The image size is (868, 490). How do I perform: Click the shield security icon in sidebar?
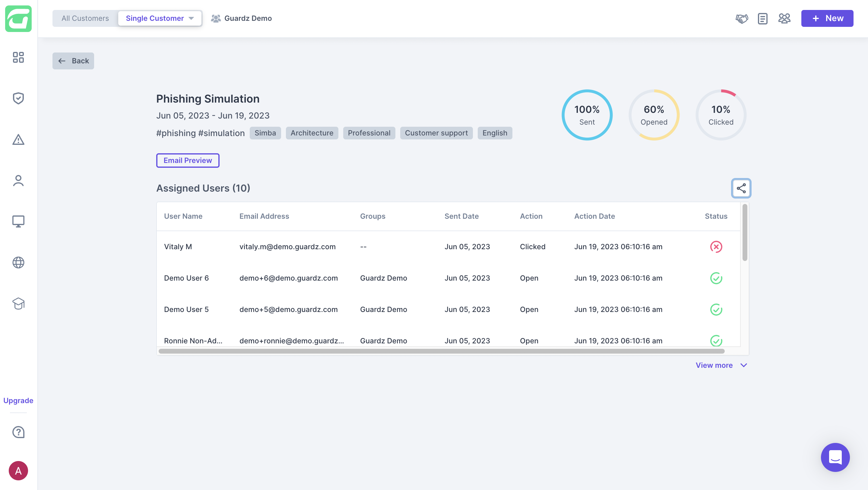(x=18, y=98)
